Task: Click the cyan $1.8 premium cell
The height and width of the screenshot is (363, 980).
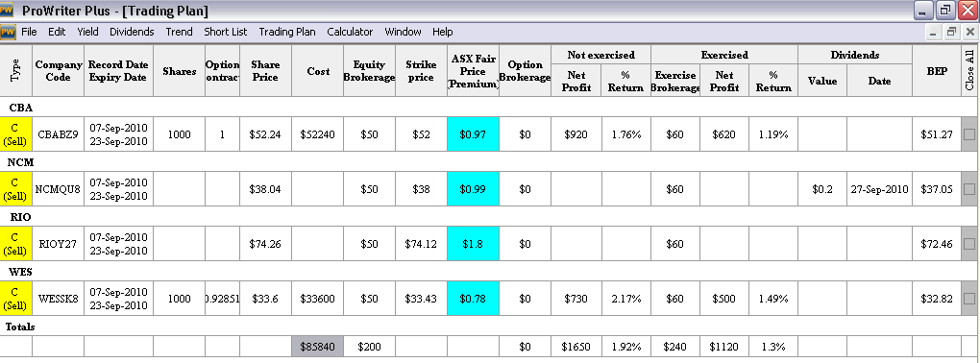Action: 473,244
